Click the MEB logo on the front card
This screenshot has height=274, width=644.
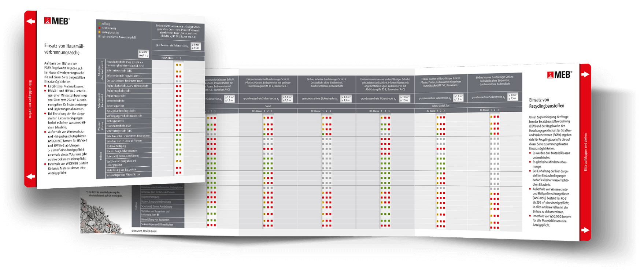click(x=57, y=21)
